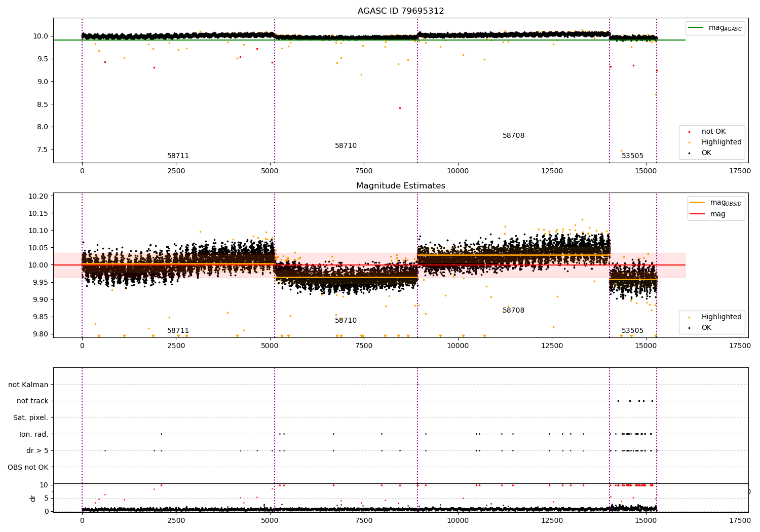Click the 10.15 y-axis tick label
Image resolution: width=760 pixels, height=532 pixels.
(38, 213)
